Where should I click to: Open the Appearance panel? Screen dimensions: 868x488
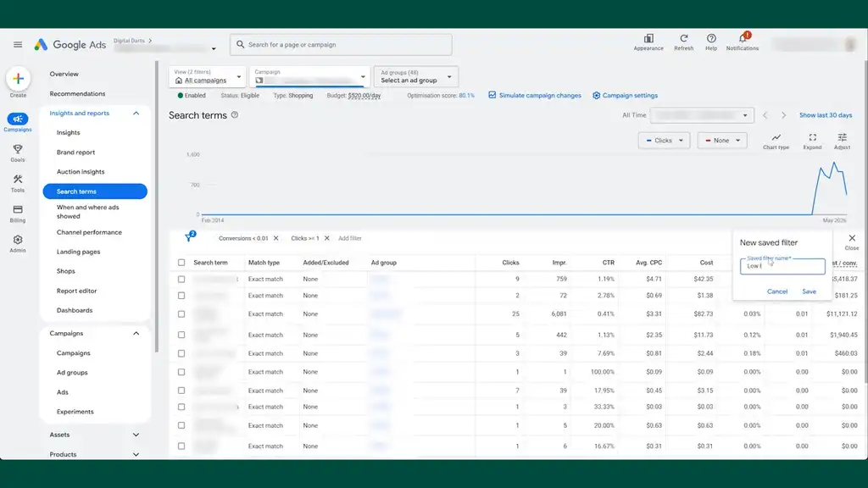[648, 42]
